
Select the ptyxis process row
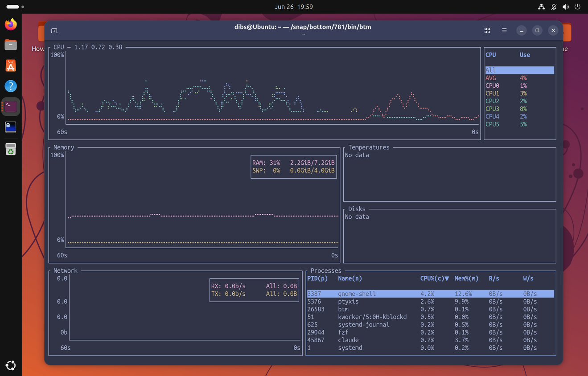(x=431, y=302)
